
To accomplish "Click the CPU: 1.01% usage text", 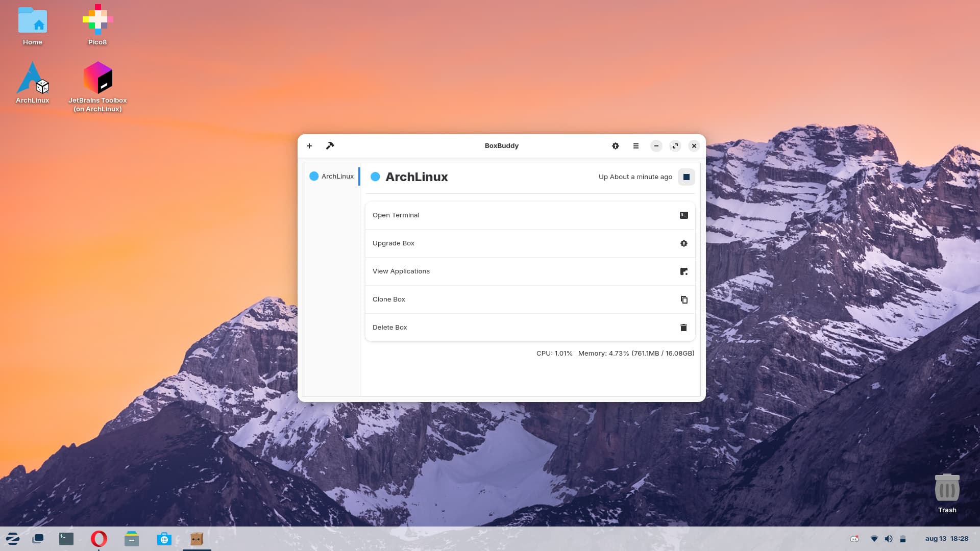I will click(x=554, y=353).
